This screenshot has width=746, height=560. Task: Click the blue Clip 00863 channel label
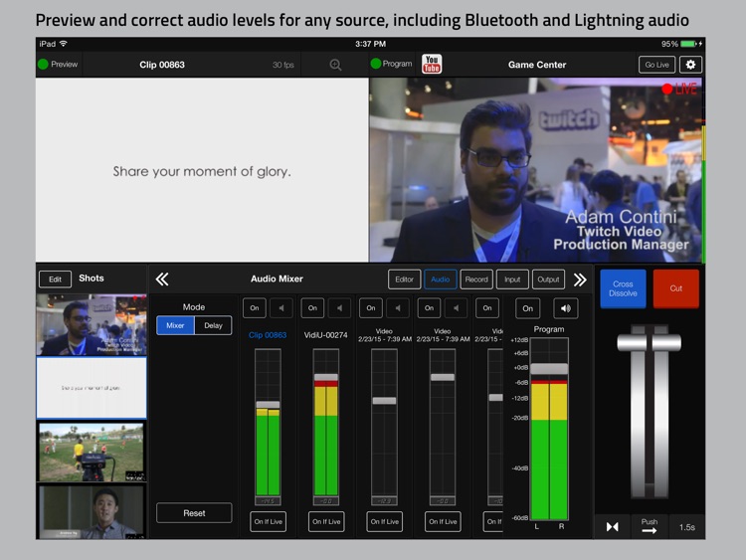268,335
